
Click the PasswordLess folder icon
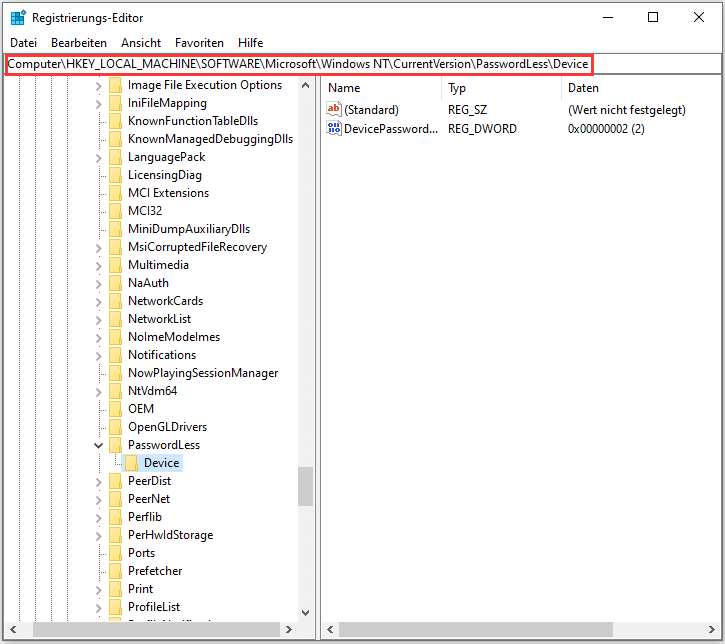(x=115, y=445)
